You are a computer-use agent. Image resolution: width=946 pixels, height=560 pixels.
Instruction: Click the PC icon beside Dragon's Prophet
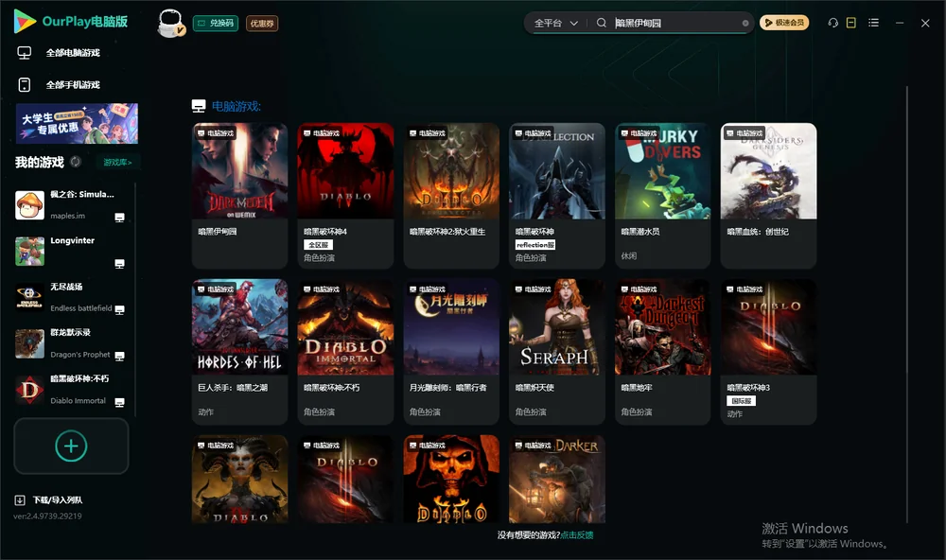[119, 356]
